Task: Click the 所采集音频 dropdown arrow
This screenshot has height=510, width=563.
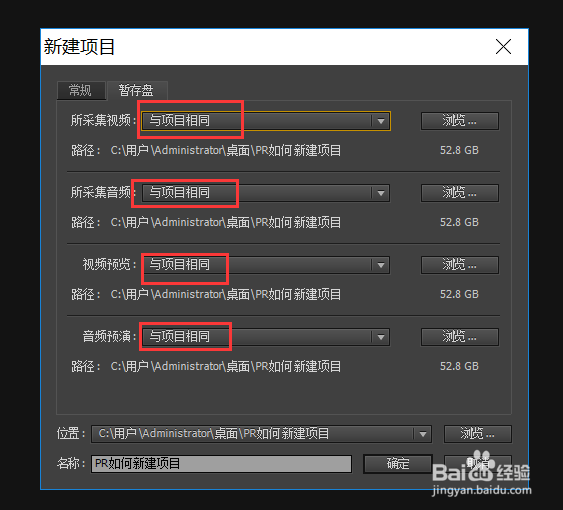Action: (x=381, y=193)
